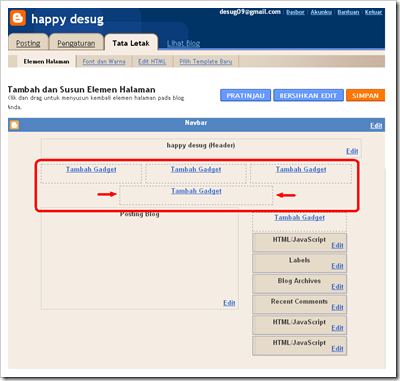Choose the Pilih Template Baru sub-tab
The height and width of the screenshot is (381, 400).
206,61
